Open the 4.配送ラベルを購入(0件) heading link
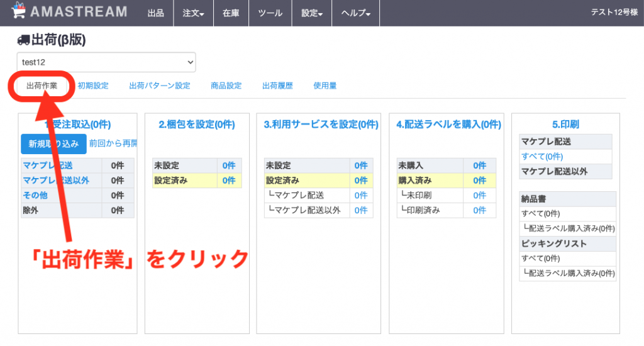The width and height of the screenshot is (644, 346). (x=448, y=125)
